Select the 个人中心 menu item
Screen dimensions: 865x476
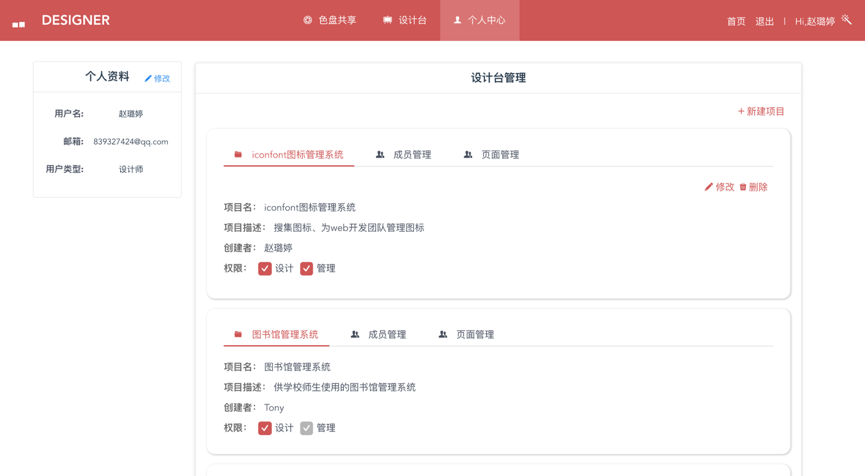click(x=479, y=20)
